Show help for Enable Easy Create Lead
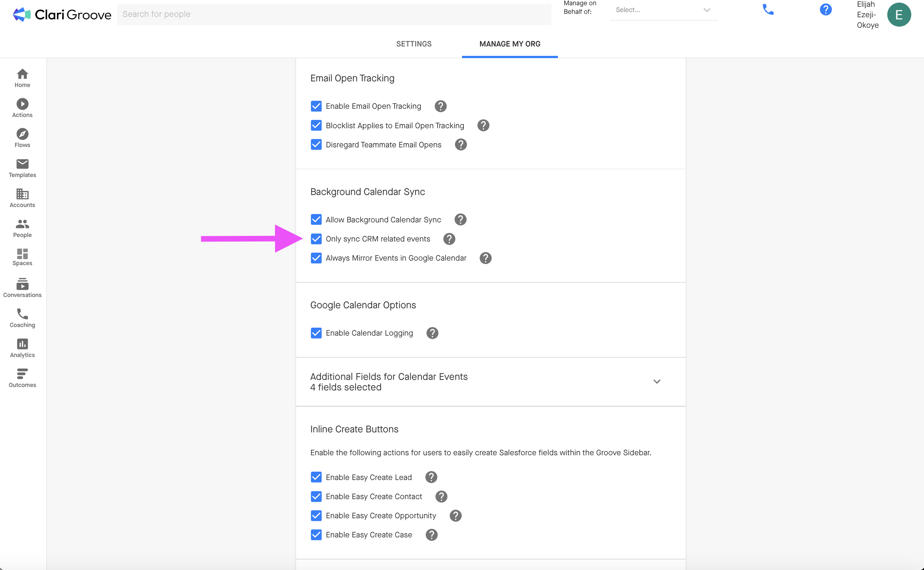The image size is (924, 570). (431, 477)
